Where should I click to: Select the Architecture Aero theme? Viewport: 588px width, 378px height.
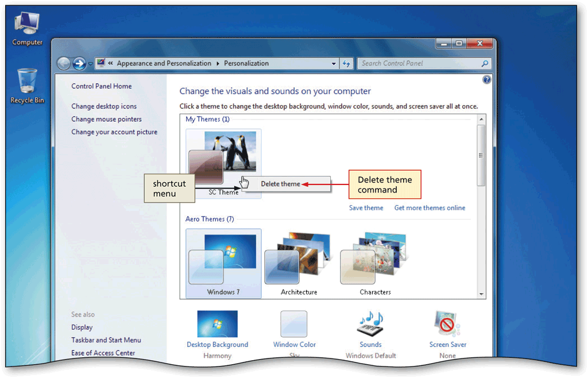pos(299,264)
